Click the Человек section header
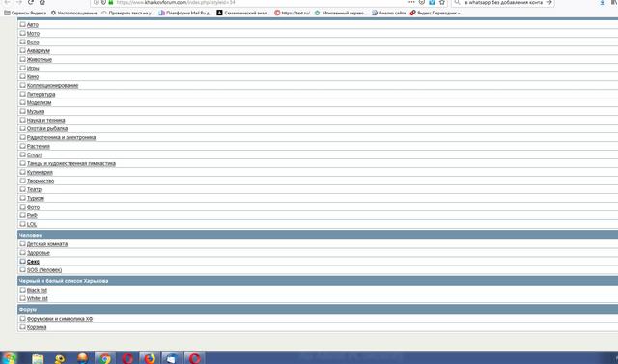Image resolution: width=618 pixels, height=364 pixels. [318, 235]
